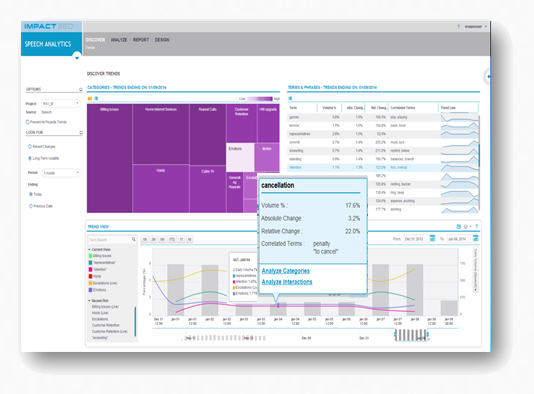Toggle Present All Projects Trends checkbox
Image resolution: width=534 pixels, height=394 pixels.
point(27,122)
